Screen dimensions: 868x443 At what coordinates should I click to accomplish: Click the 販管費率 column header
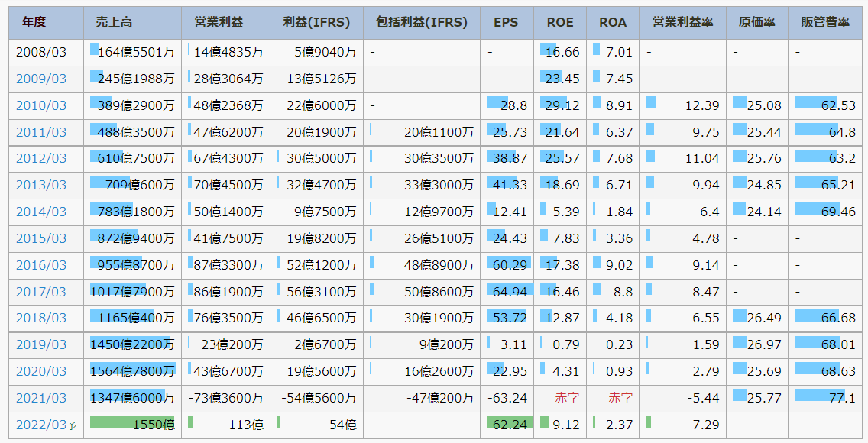pyautogui.click(x=824, y=23)
